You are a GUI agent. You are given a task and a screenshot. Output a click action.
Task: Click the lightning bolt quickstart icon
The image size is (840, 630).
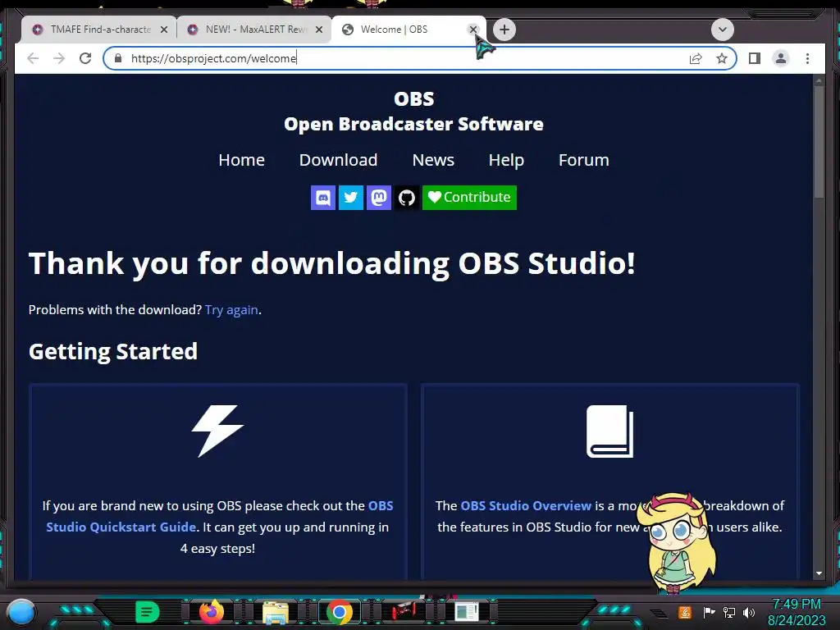[x=217, y=431]
